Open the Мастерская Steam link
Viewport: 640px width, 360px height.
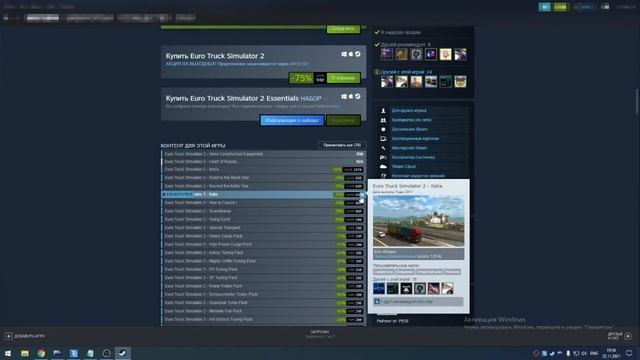pos(409,148)
